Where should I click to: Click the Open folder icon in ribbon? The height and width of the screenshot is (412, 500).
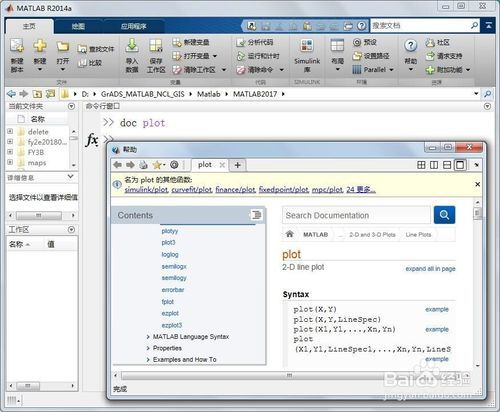pos(62,46)
